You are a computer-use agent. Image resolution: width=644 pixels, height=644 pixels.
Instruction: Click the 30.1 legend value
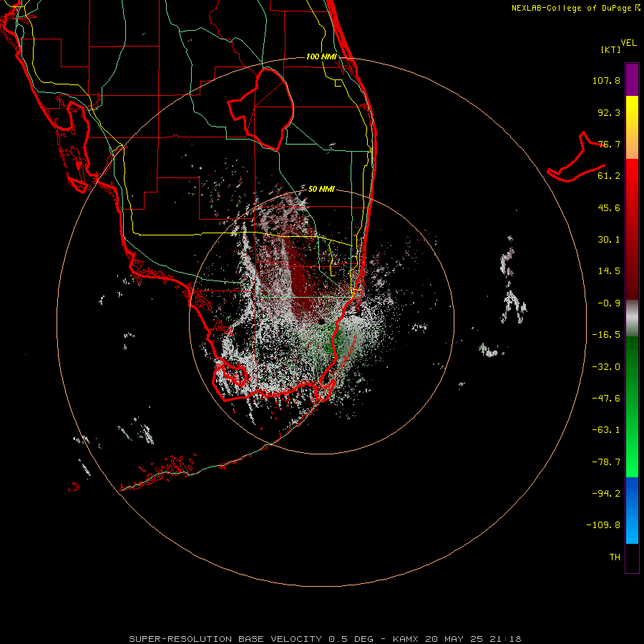[x=609, y=240]
